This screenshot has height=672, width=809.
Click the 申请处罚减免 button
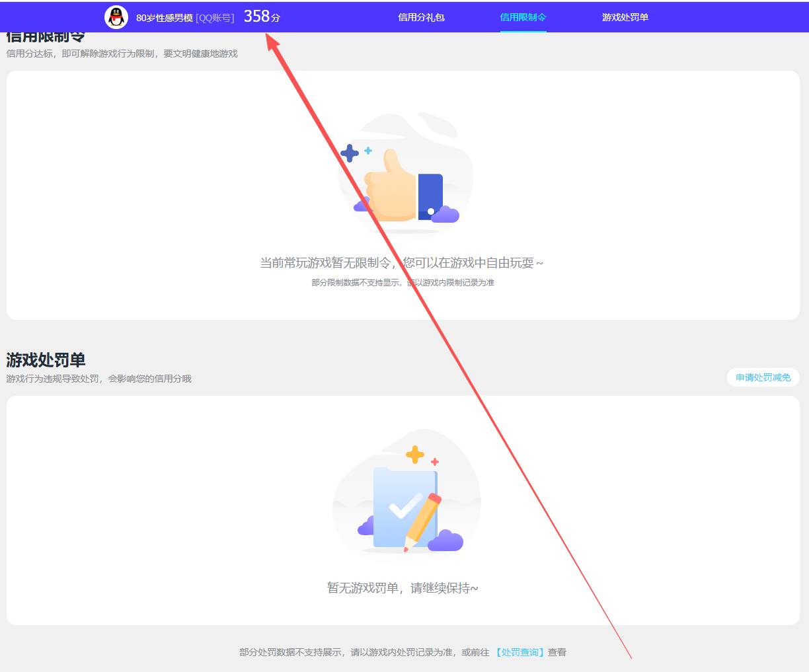(763, 377)
